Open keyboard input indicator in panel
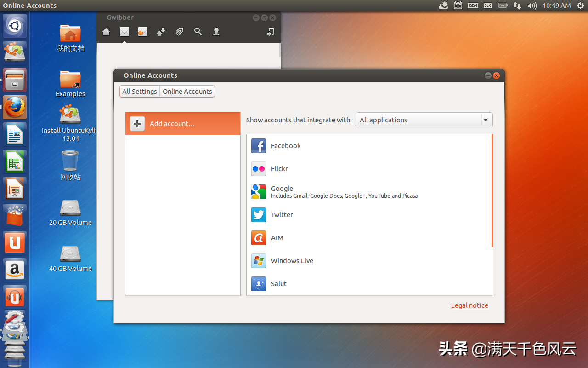This screenshot has width=588, height=368. point(473,6)
